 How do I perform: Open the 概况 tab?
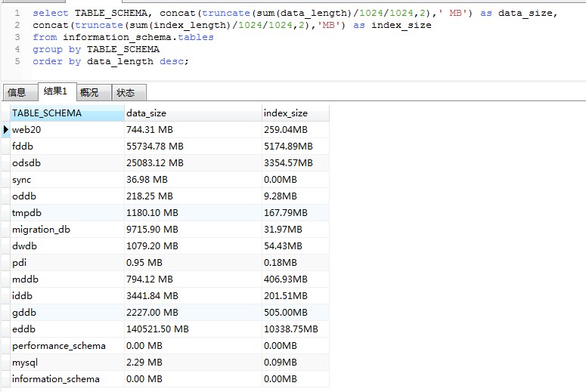tap(90, 92)
